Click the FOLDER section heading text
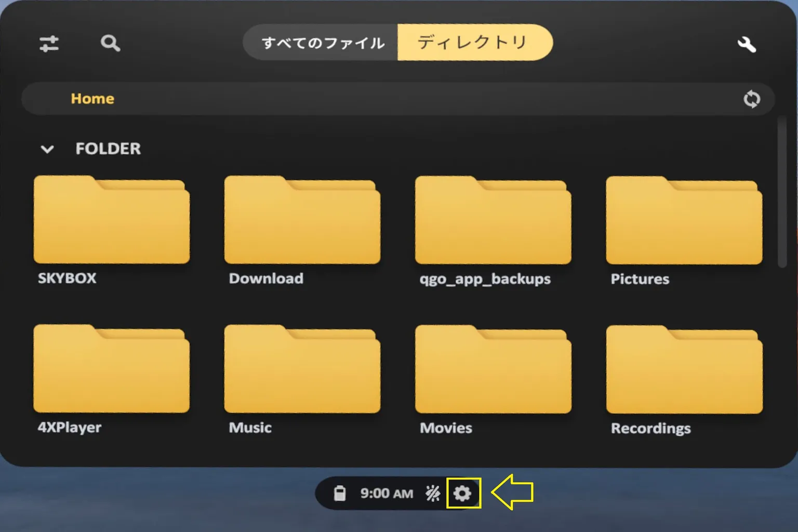 [108, 149]
